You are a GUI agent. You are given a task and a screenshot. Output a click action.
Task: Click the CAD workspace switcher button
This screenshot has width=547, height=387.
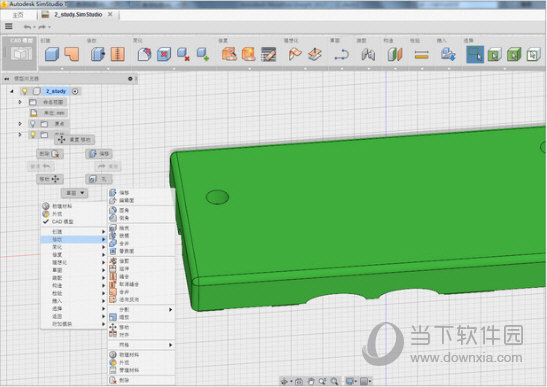click(x=20, y=53)
